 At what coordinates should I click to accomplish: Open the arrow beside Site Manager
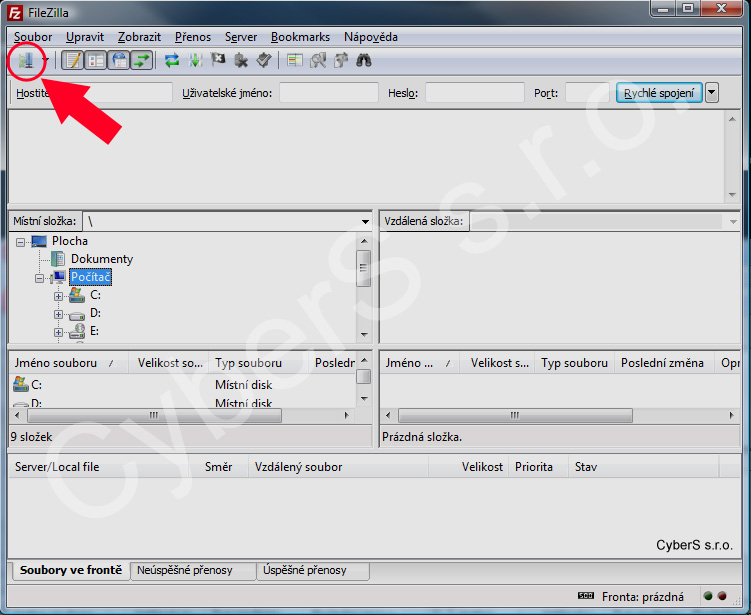click(46, 60)
